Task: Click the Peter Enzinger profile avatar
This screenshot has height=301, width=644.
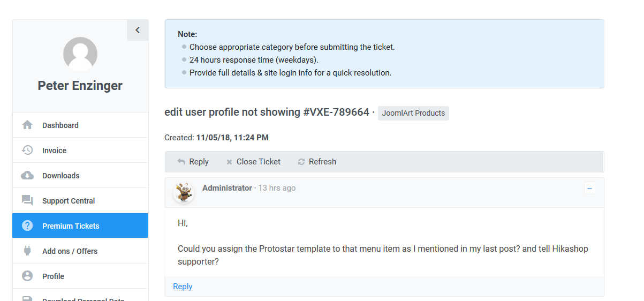Action: (80, 54)
